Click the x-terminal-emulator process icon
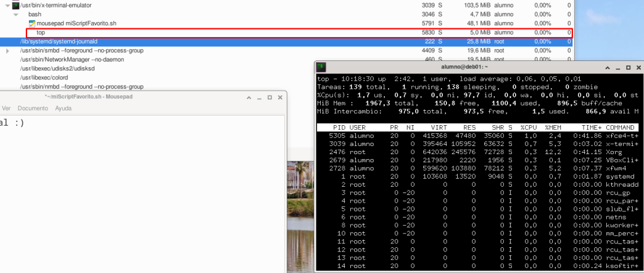644x273 pixels. (16, 5)
